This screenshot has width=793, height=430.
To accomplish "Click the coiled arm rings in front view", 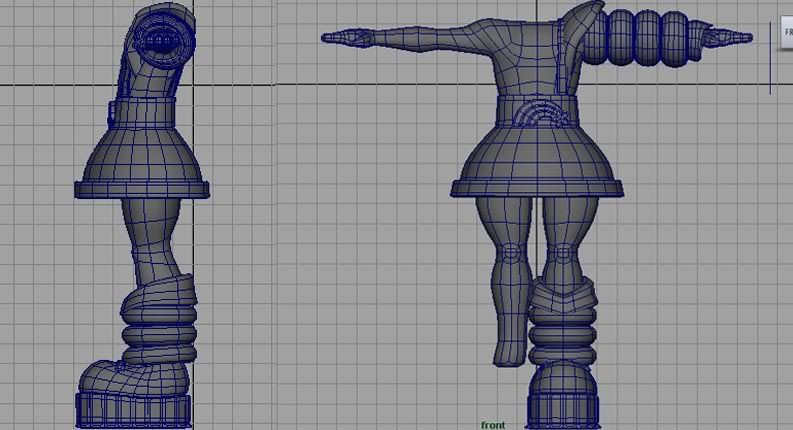I will pos(650,37).
